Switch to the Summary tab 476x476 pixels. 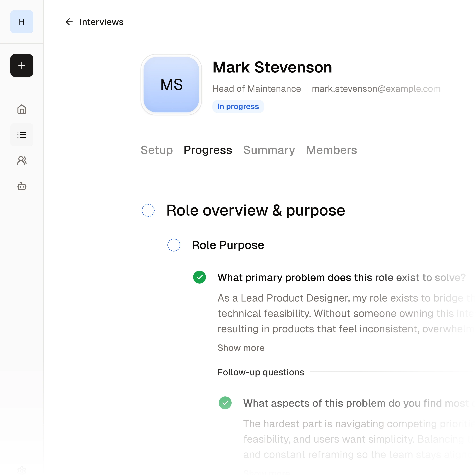pyautogui.click(x=269, y=150)
